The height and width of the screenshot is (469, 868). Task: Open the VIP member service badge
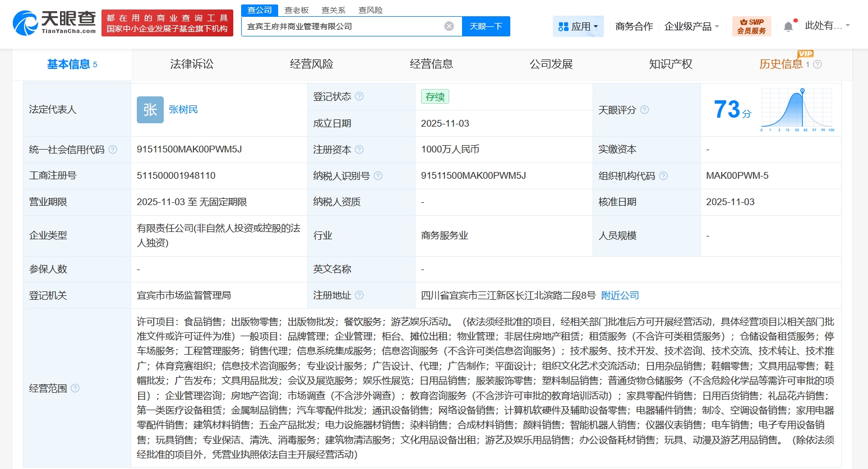coord(751,26)
